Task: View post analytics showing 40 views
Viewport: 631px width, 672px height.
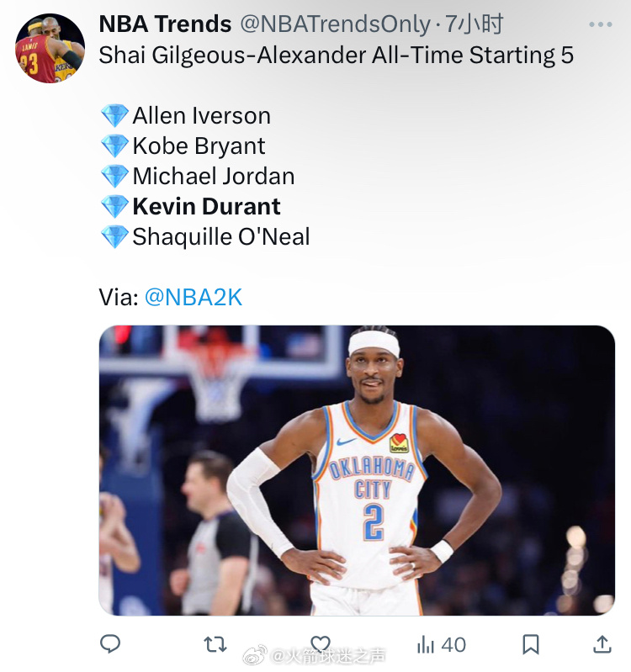Action: click(441, 644)
